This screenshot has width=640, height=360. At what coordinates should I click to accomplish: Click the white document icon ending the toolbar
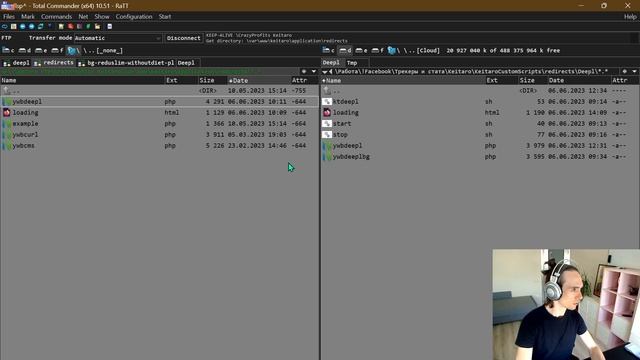(x=109, y=27)
